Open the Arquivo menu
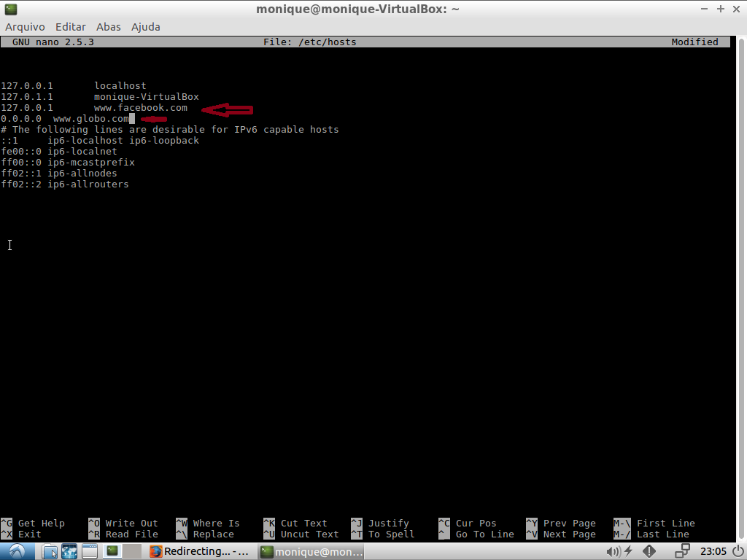Viewport: 747px width, 560px height. click(x=25, y=27)
